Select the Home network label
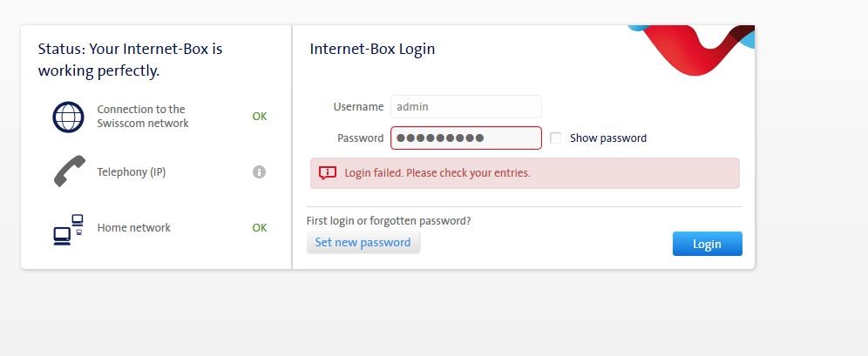Viewport: 868px width, 356px height. point(134,228)
